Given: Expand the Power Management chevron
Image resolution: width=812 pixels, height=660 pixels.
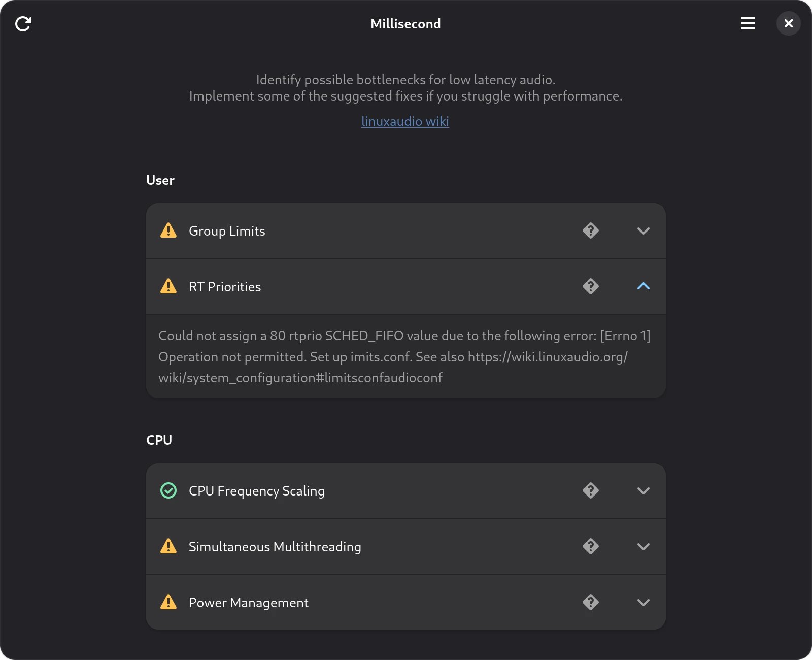Looking at the screenshot, I should point(644,603).
